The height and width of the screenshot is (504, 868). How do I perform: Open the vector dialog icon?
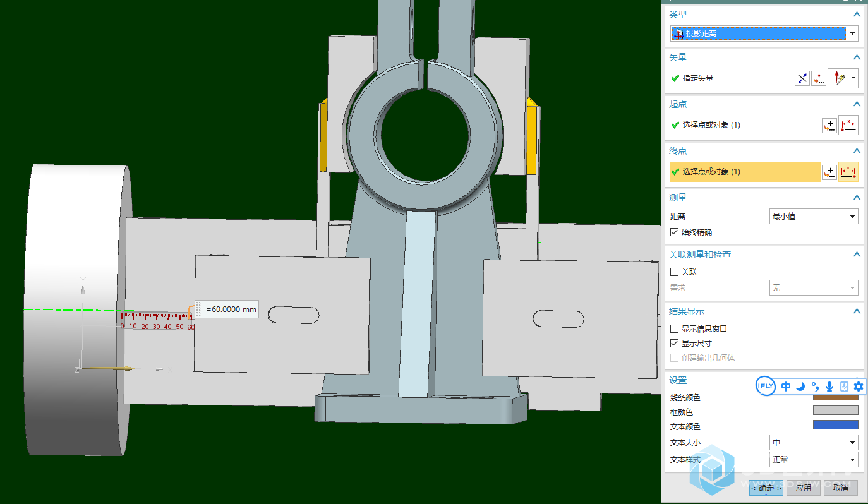819,78
